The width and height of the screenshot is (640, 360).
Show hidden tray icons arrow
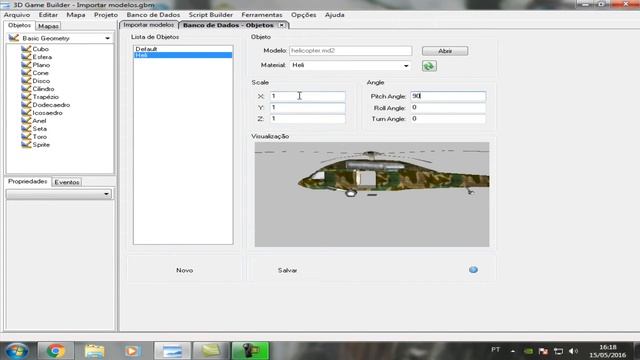(x=513, y=351)
